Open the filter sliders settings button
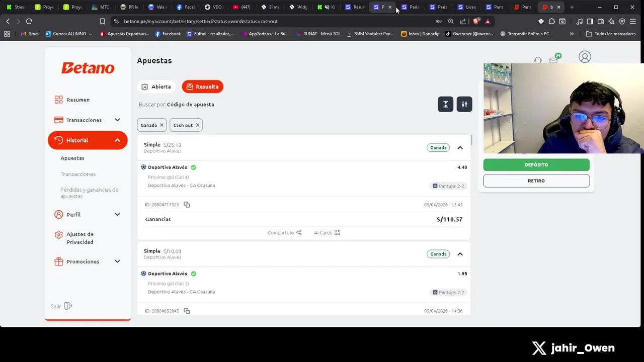Image resolution: width=644 pixels, height=362 pixels. coord(464,104)
